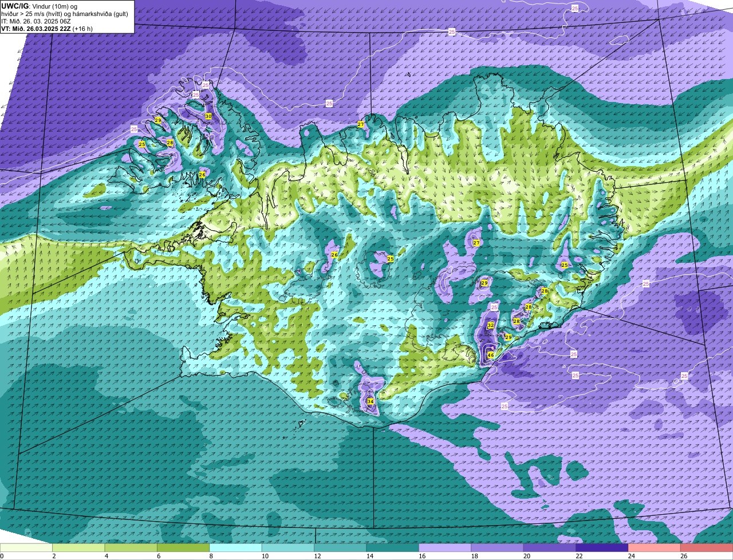The height and width of the screenshot is (560, 733).
Task: Click the legend tick label "0"
Action: click(2, 556)
